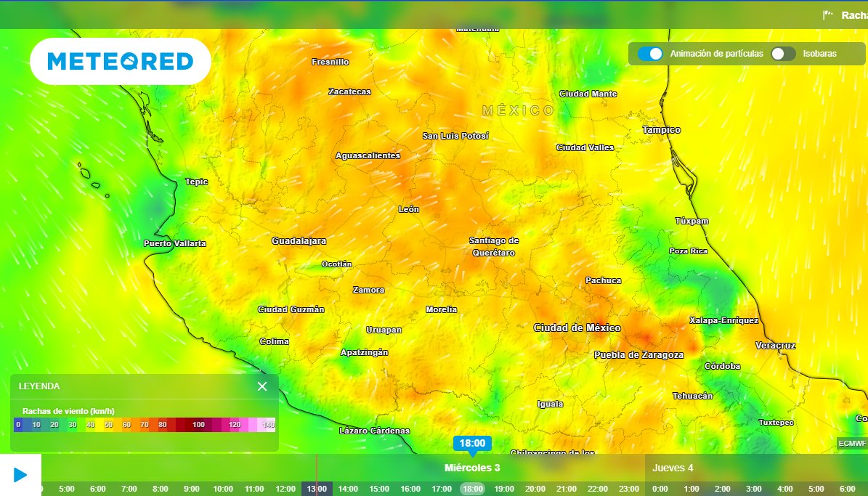Click Poza Rica city label
Viewport: 868px width, 496px height.
(688, 251)
